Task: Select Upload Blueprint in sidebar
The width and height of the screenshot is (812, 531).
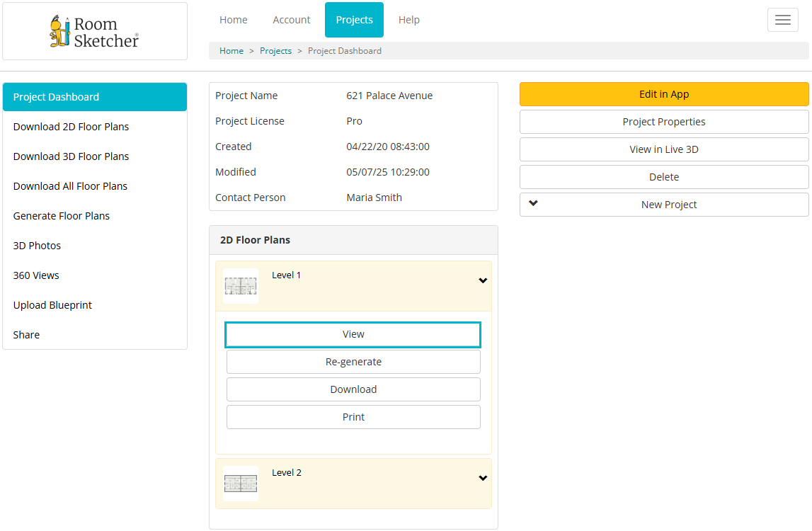Action: [95, 305]
